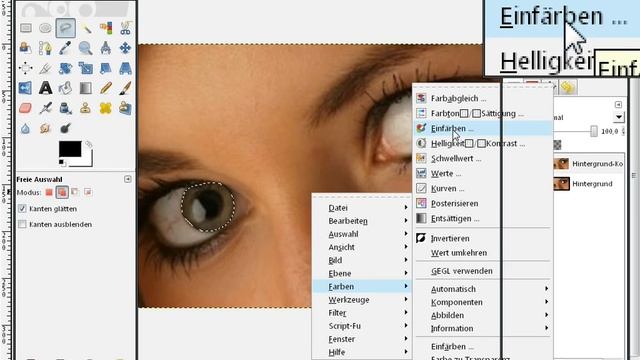Image resolution: width=640 pixels, height=360 pixels.
Task: Set Modus to add to selection
Action: click(x=62, y=192)
